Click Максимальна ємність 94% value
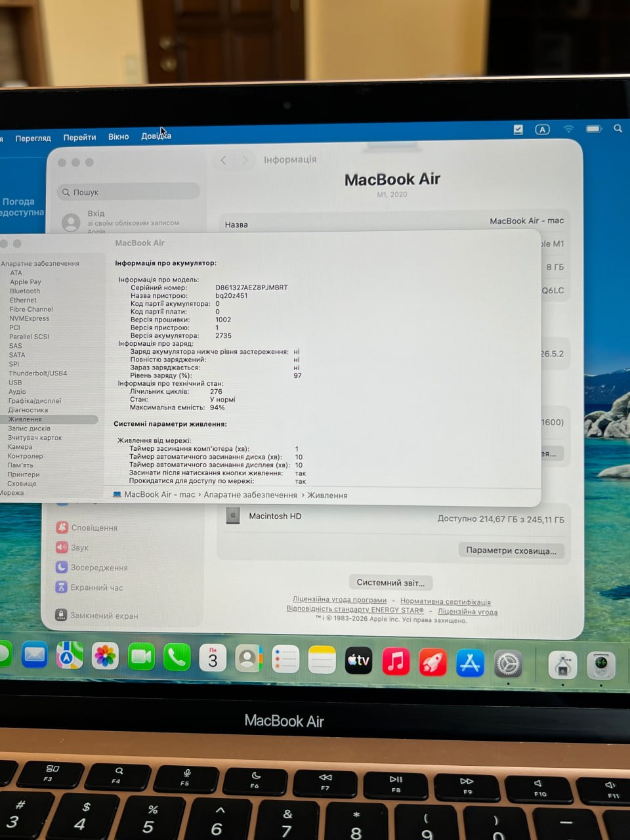630x840 pixels. pyautogui.click(x=217, y=408)
